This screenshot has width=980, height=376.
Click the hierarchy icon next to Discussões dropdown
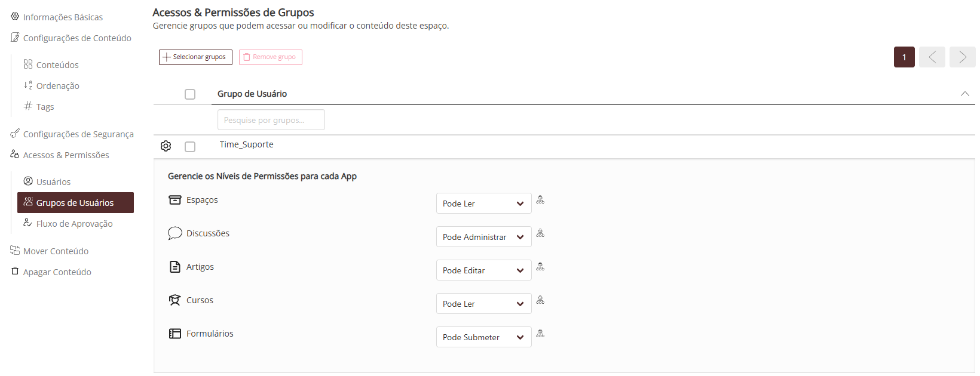pos(540,233)
